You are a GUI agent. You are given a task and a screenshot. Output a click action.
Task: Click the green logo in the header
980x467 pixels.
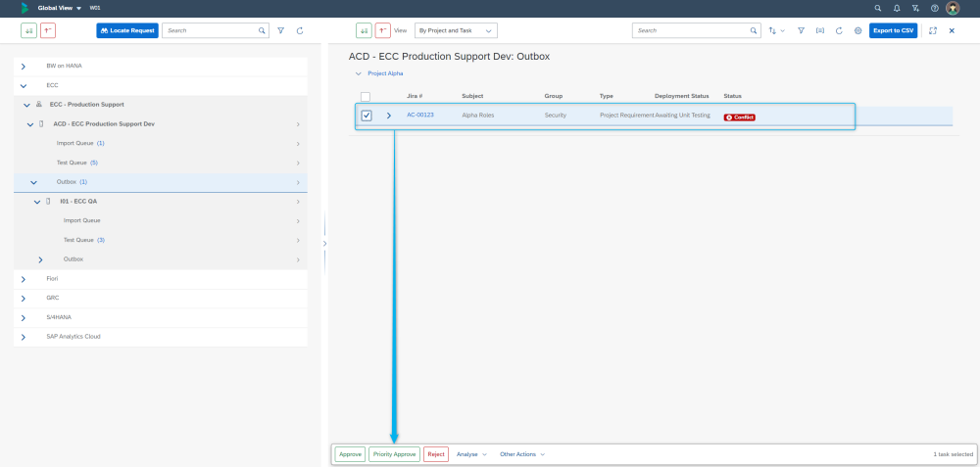pos(24,8)
